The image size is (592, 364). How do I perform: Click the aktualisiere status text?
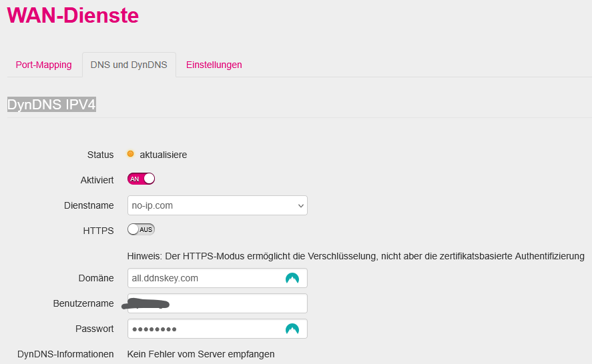163,155
